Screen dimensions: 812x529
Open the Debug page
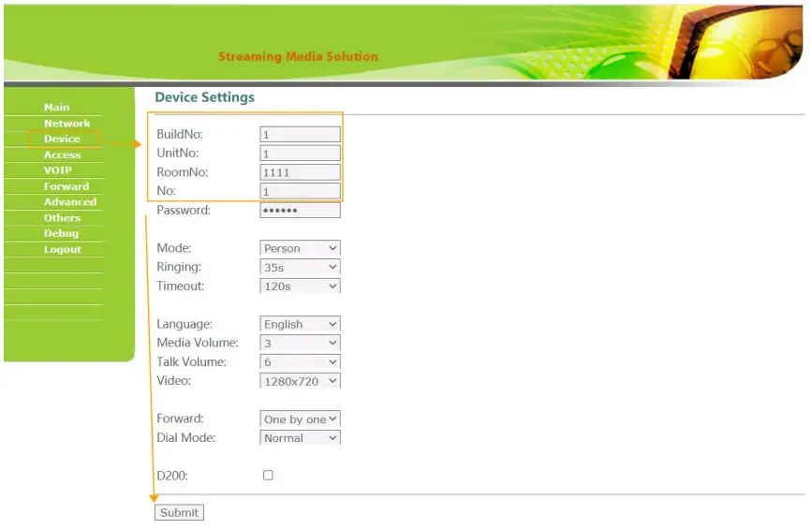tap(61, 233)
